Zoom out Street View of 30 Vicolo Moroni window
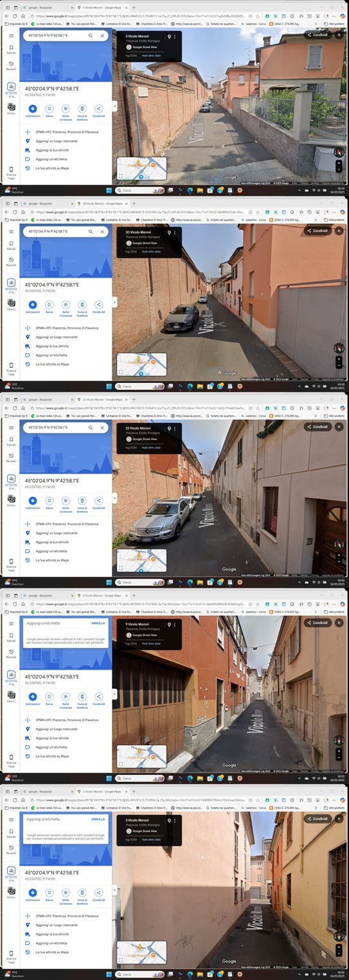The image size is (349, 980). point(339,365)
